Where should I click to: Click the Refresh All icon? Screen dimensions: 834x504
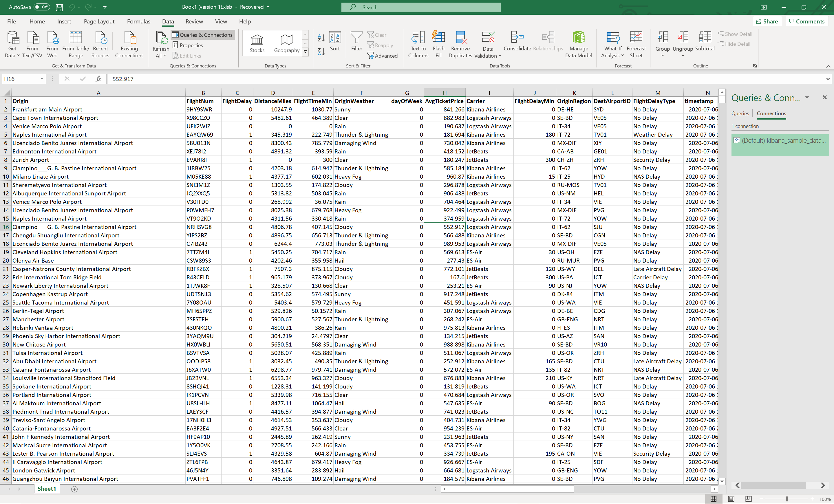click(x=161, y=38)
